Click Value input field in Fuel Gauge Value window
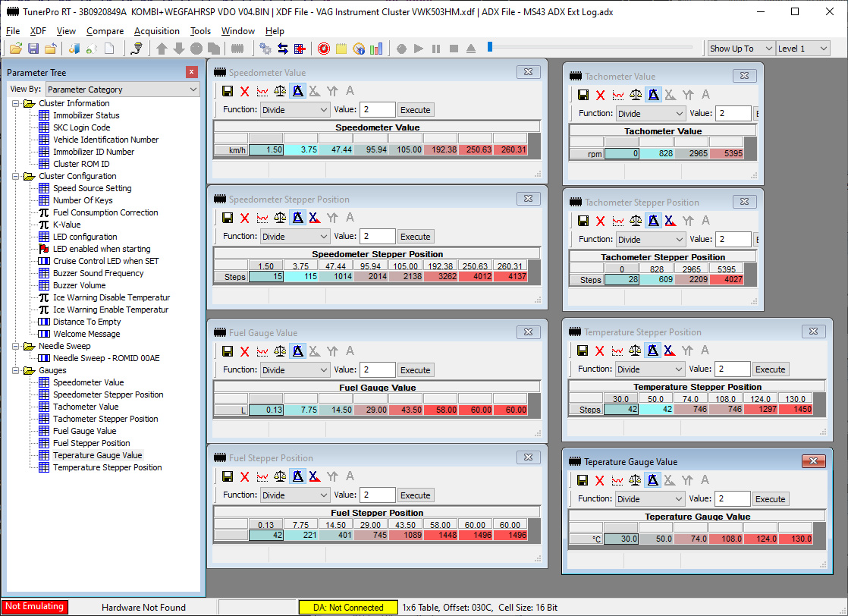This screenshot has width=848, height=616. [x=378, y=370]
